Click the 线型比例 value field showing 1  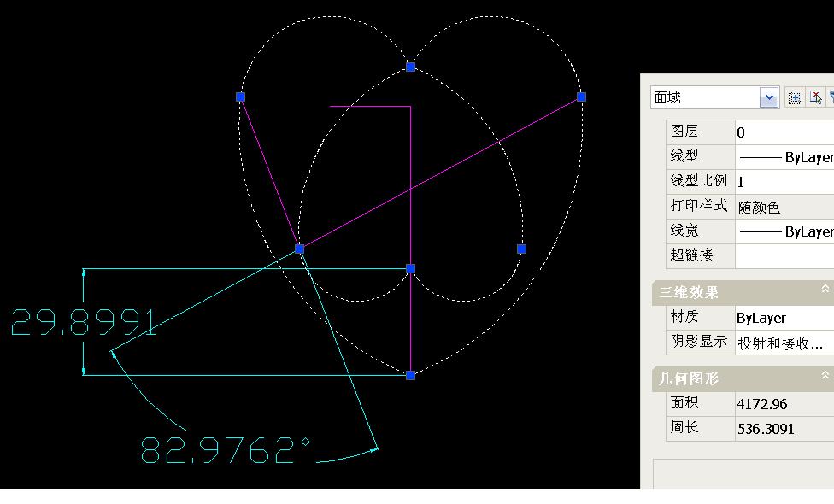[784, 182]
